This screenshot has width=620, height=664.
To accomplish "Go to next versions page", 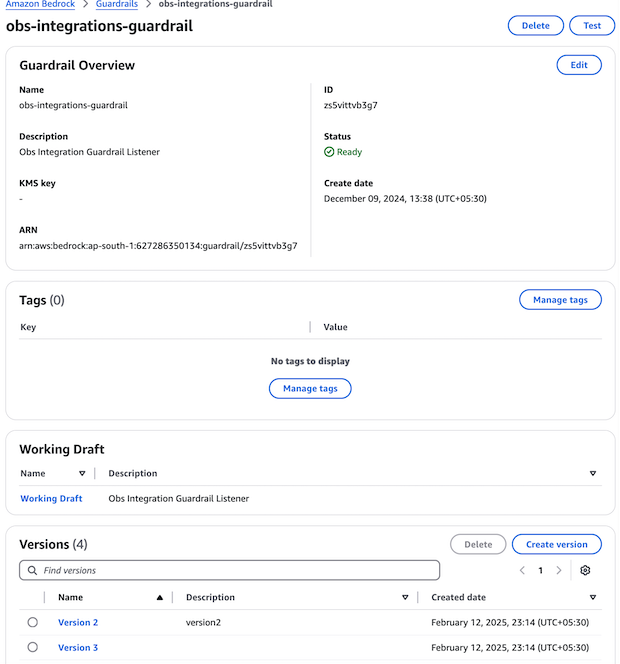I will click(559, 570).
